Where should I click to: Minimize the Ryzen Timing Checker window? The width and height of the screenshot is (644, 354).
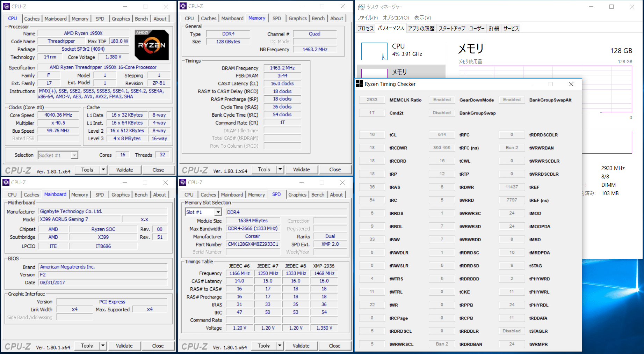coord(530,84)
